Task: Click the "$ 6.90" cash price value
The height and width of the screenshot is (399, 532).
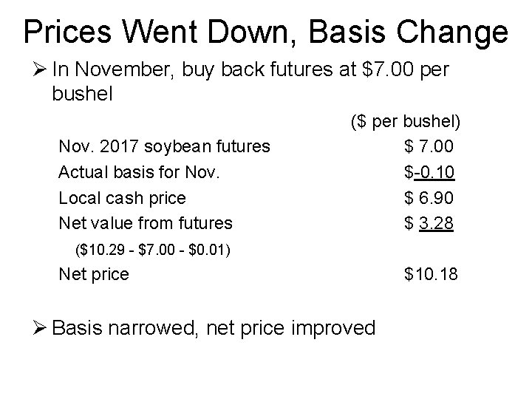Action: point(429,198)
